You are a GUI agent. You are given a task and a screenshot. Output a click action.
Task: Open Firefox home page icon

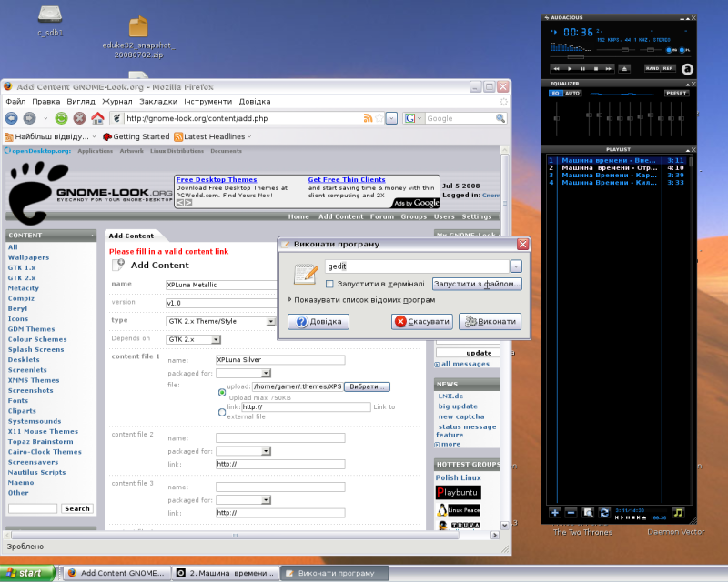[97, 118]
